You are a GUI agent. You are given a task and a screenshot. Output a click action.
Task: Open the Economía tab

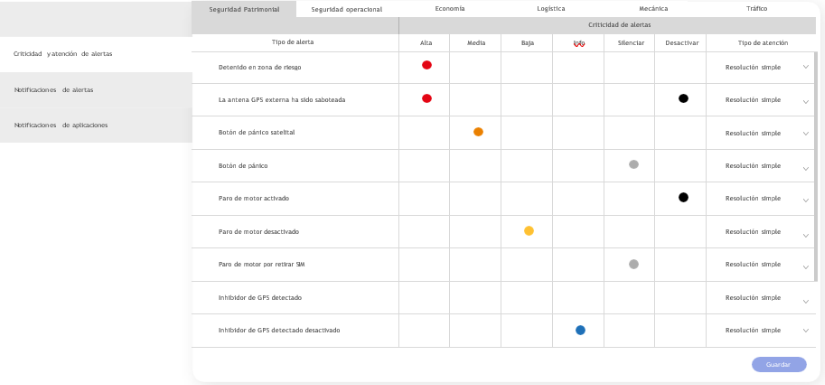[x=450, y=9]
